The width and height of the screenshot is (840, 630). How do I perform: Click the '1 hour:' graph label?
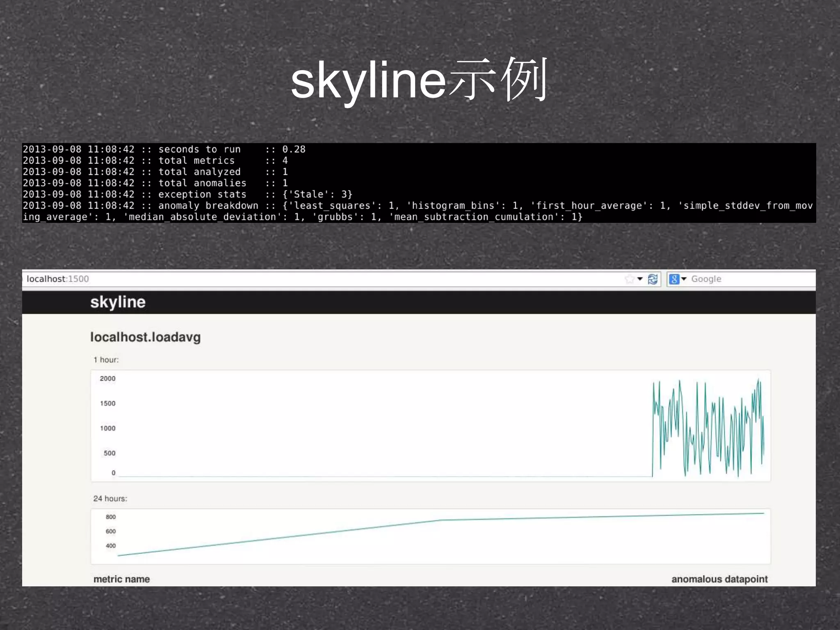106,360
